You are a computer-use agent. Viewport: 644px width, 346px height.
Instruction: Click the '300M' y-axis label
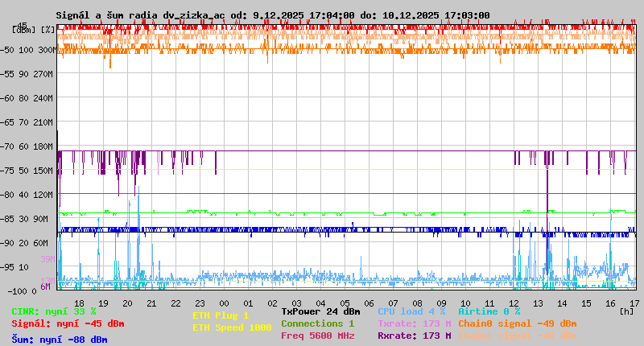point(47,50)
